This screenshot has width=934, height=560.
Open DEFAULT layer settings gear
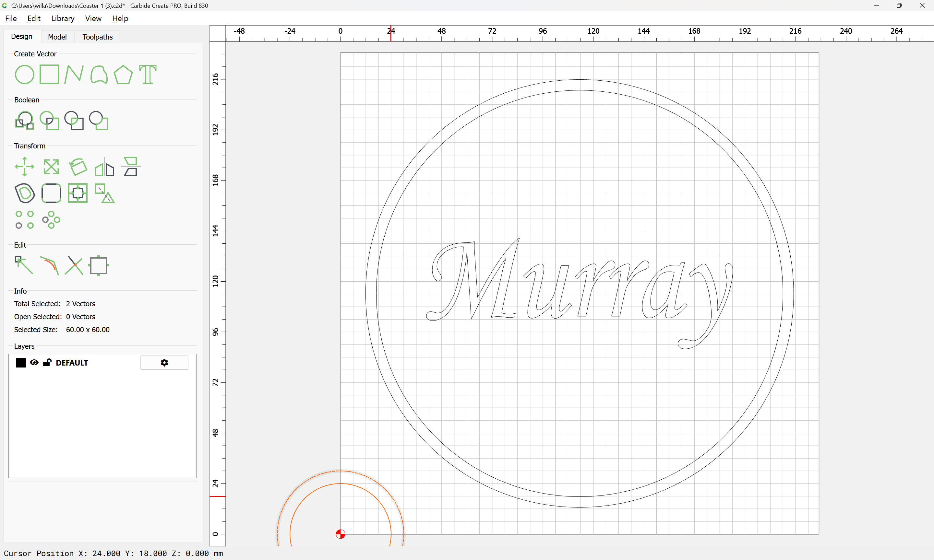click(164, 363)
